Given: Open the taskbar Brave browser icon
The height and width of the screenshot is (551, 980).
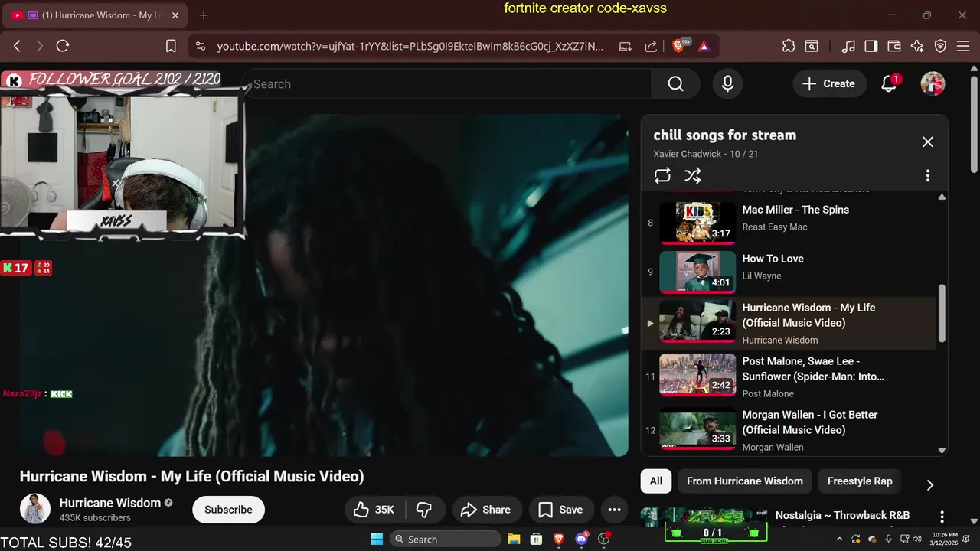Looking at the screenshot, I should [x=559, y=540].
